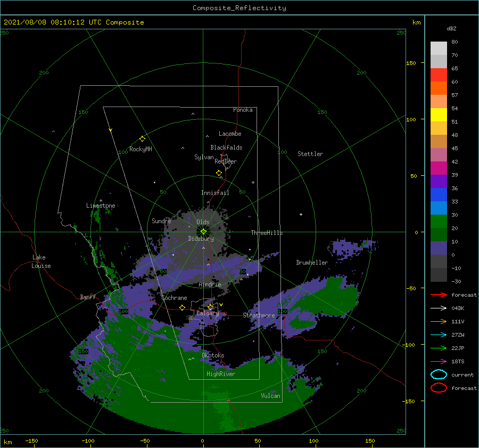Click the Calgary city label
The image size is (479, 448).
(208, 313)
